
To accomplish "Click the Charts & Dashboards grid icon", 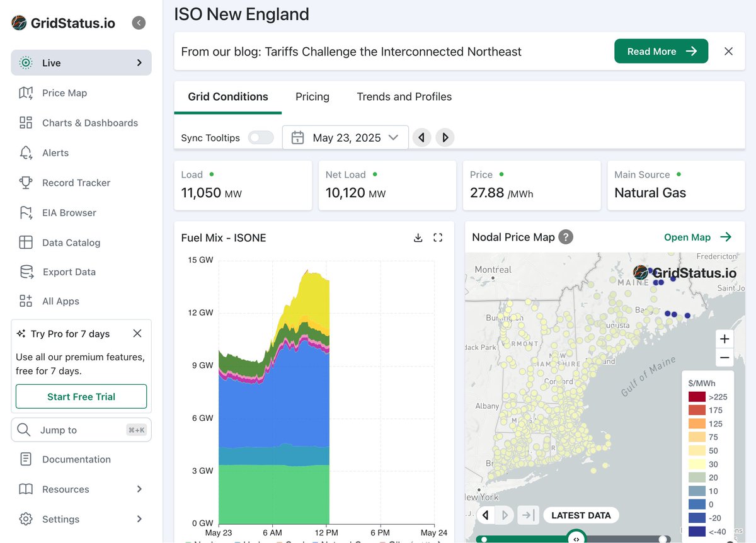I will pyautogui.click(x=26, y=123).
